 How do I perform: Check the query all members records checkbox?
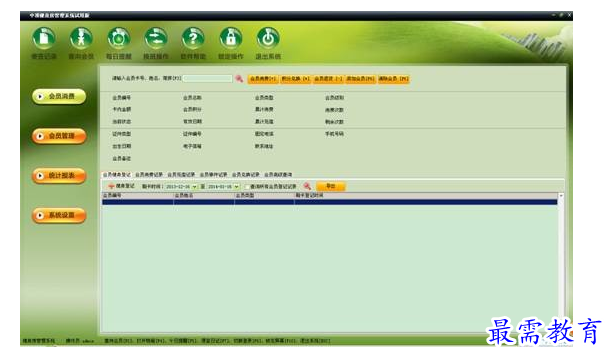pos(247,187)
